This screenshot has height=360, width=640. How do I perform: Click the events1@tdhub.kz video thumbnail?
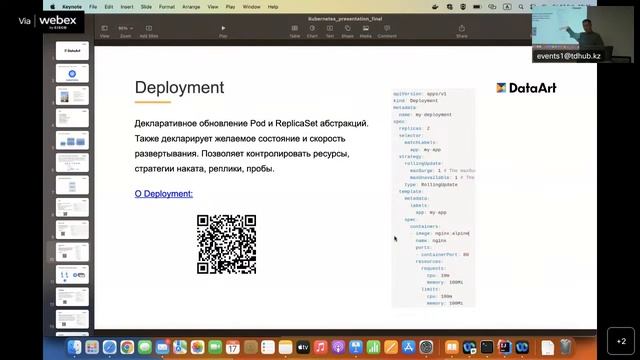[x=583, y=34]
